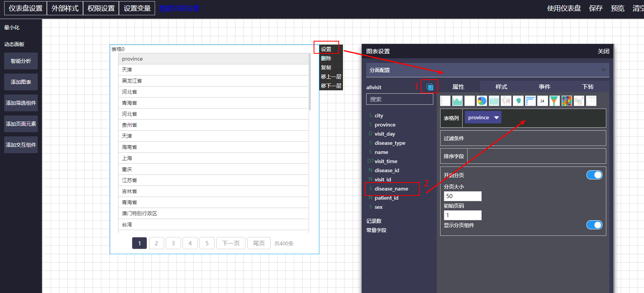Viewport: 644px width, 293px height.
Task: Close the 图表设置 panel via 关闭
Action: pyautogui.click(x=603, y=51)
